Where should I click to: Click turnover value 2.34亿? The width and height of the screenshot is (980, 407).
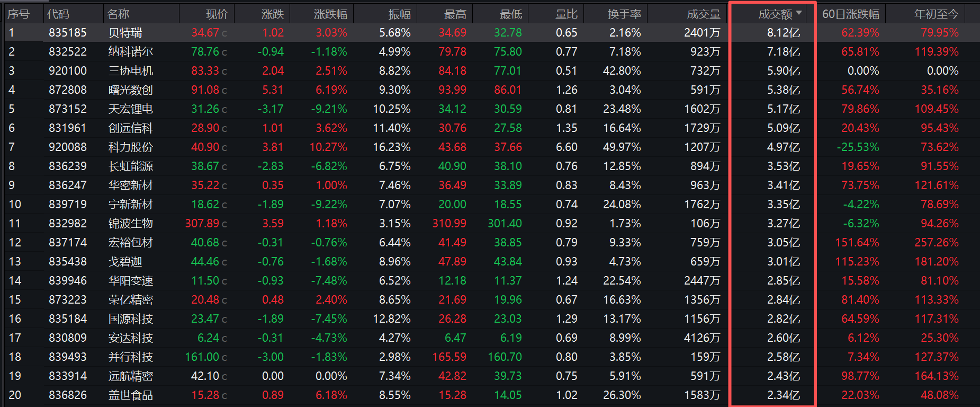(x=784, y=395)
